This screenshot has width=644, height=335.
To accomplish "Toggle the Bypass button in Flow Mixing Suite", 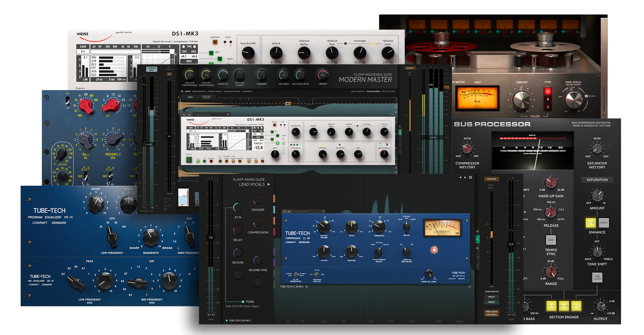I will click(491, 179).
